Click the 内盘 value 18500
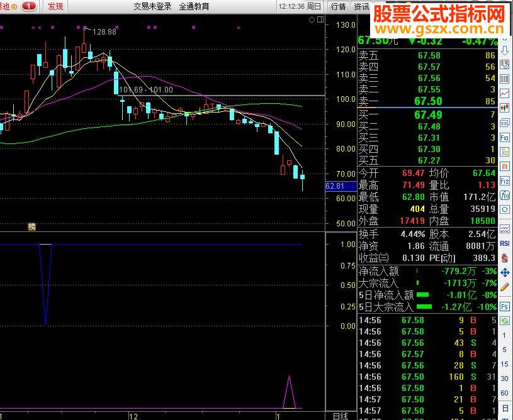 (x=483, y=221)
